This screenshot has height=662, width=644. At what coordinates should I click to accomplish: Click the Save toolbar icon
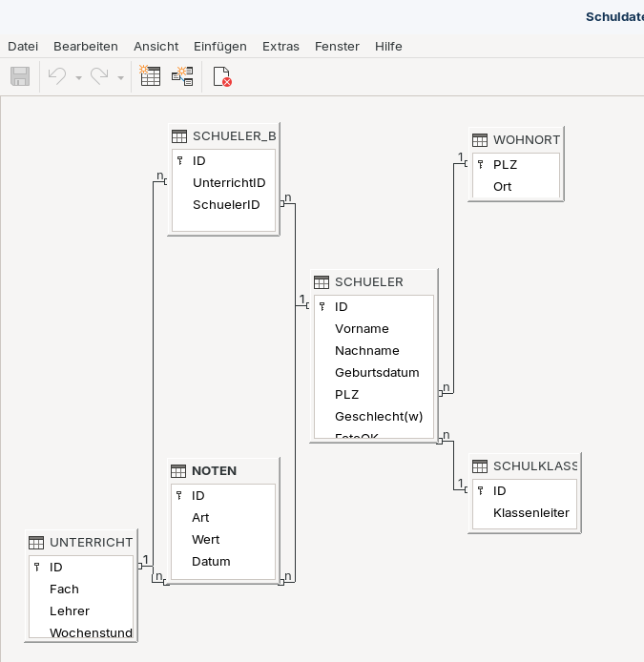[20, 76]
